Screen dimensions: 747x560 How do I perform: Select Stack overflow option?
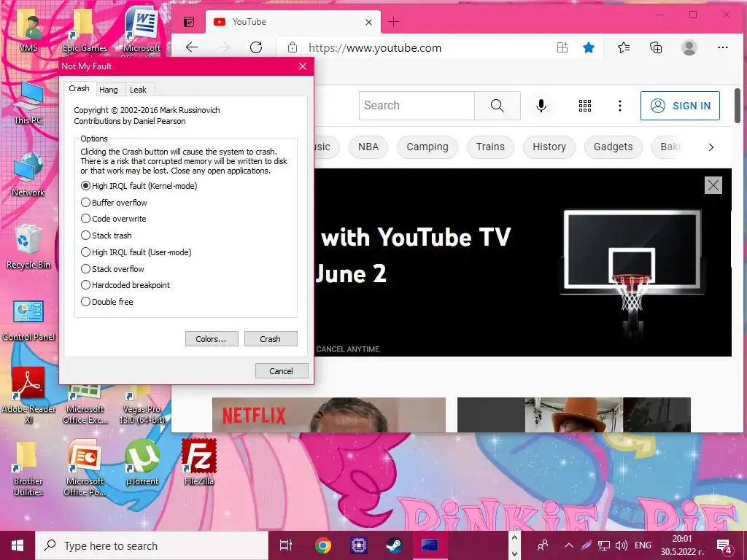coord(112,268)
